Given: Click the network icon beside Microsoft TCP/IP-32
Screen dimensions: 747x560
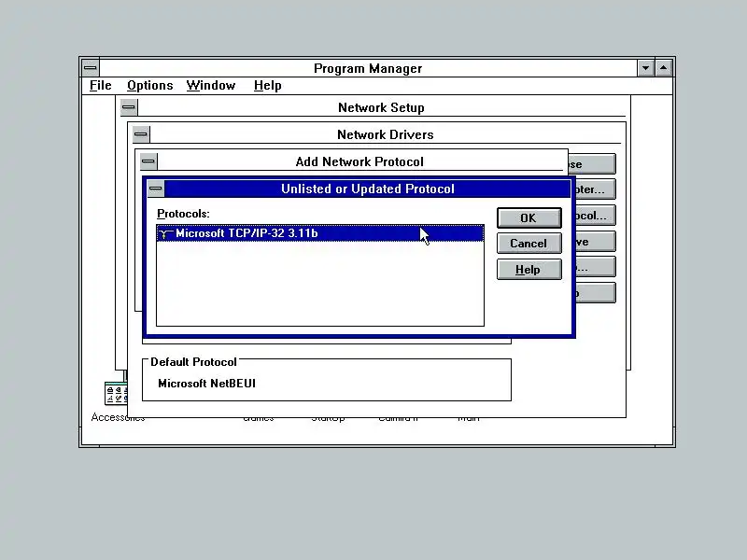Looking at the screenshot, I should coord(165,234).
